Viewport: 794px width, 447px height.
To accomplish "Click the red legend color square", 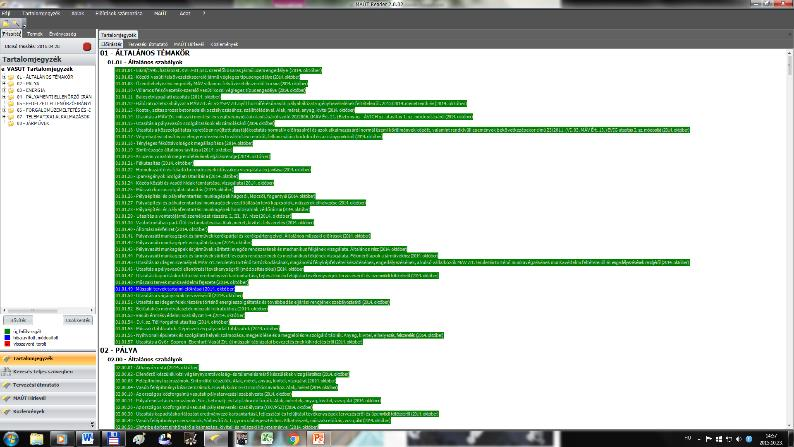I will pyautogui.click(x=7, y=344).
